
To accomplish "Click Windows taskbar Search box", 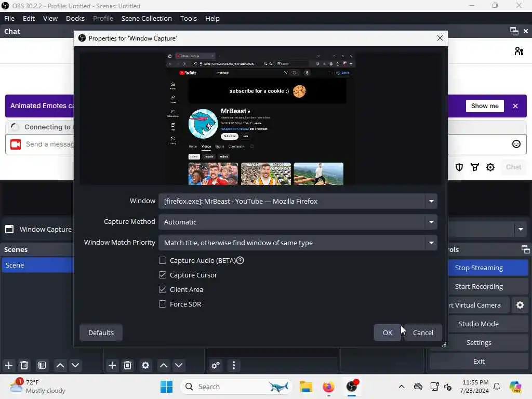I will [236, 387].
